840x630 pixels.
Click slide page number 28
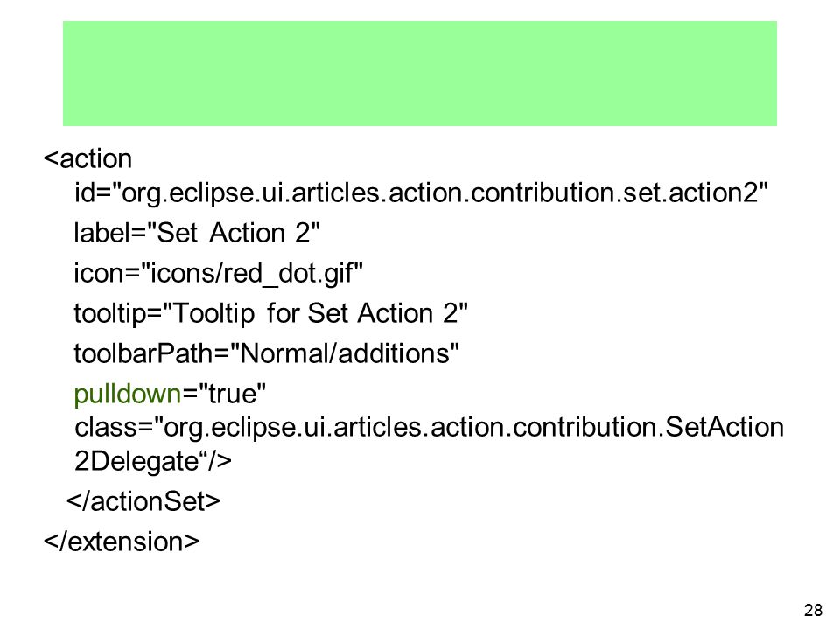click(x=813, y=610)
